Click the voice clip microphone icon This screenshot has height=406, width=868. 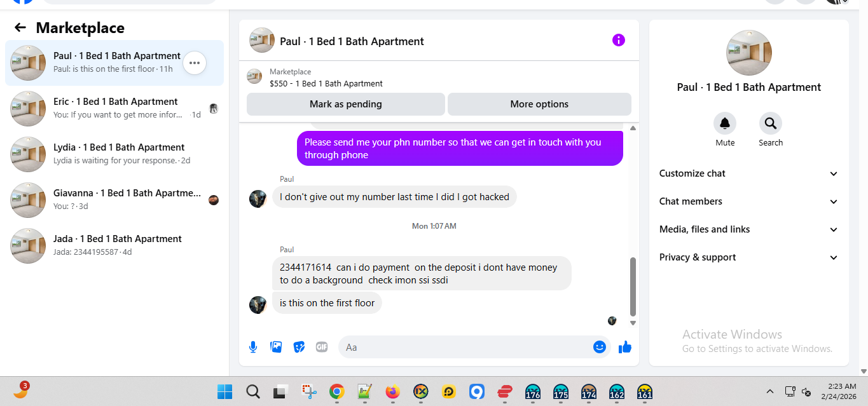[253, 347]
